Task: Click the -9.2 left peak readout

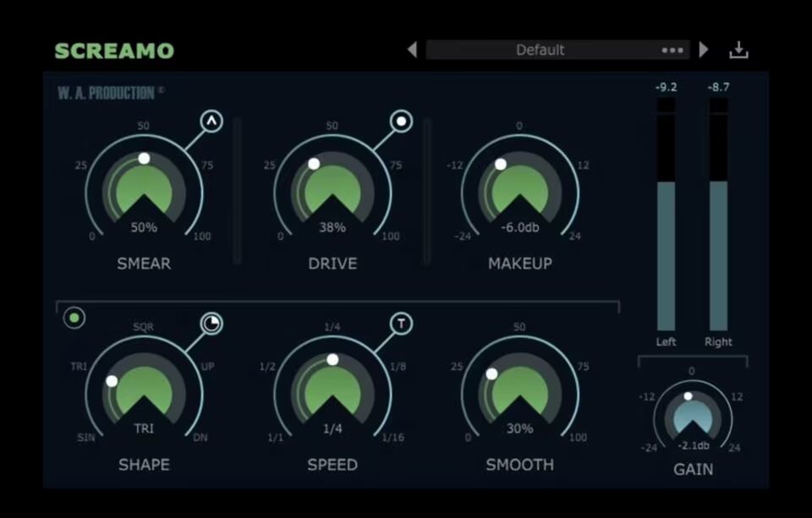Action: [666, 87]
